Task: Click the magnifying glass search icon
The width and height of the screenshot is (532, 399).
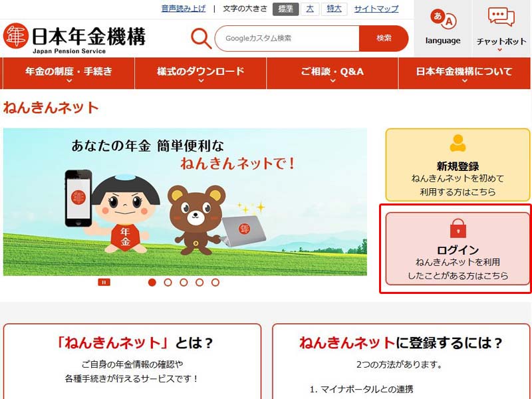Action: (201, 39)
